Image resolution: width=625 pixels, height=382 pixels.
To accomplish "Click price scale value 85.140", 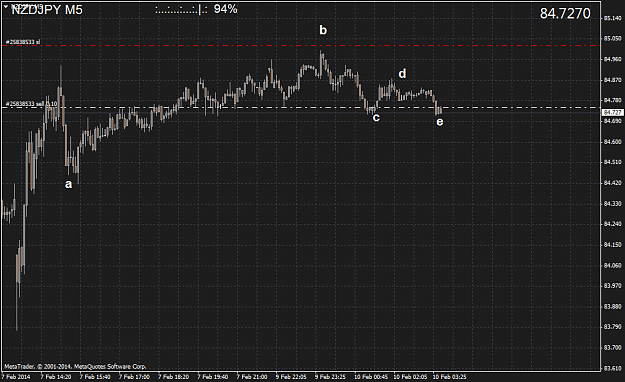I will (x=613, y=18).
